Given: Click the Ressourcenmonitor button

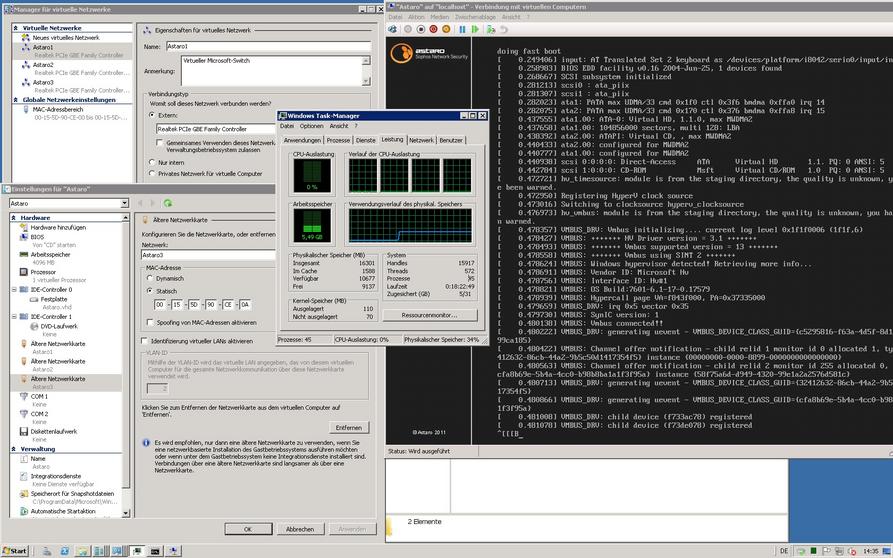Looking at the screenshot, I should pos(428,314).
